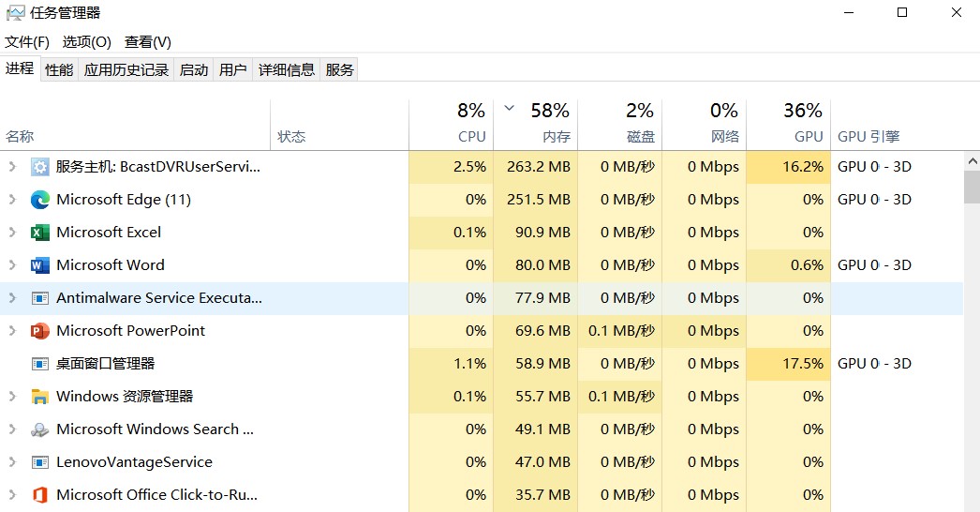The image size is (980, 512).
Task: Click the Windows 资源管理器 folder icon
Action: (40, 397)
